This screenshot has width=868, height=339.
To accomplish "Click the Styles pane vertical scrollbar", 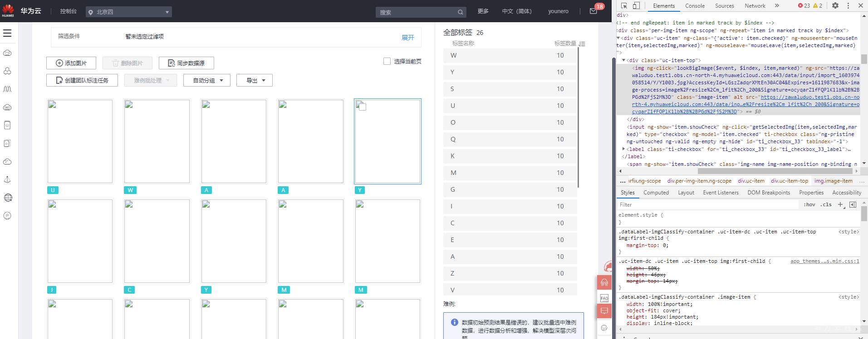I will click(x=864, y=213).
